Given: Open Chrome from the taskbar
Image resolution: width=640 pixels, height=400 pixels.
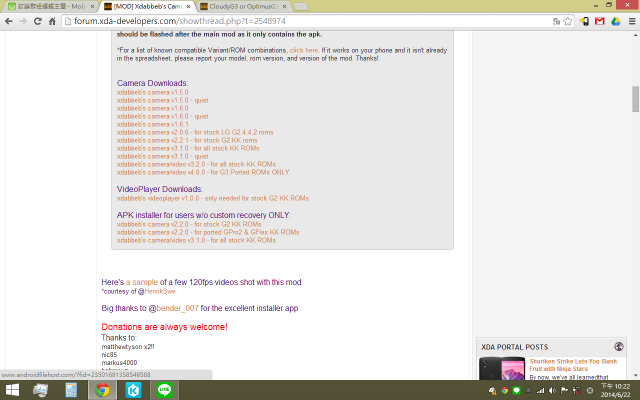Looking at the screenshot, I should point(102,390).
